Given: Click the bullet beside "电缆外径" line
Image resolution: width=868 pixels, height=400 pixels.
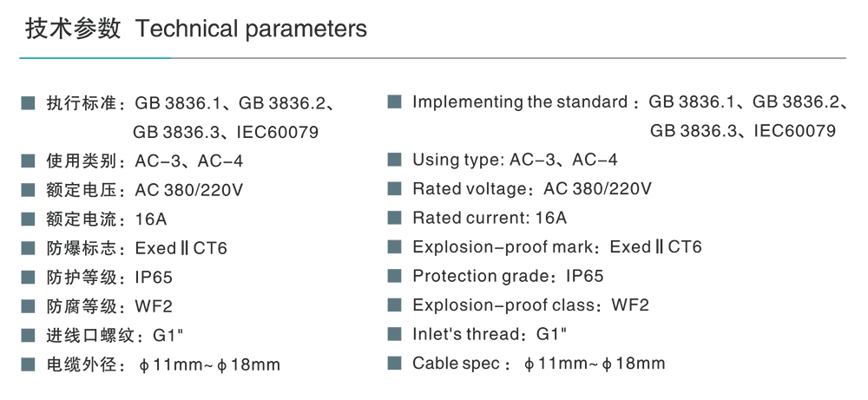Looking at the screenshot, I should (29, 364).
